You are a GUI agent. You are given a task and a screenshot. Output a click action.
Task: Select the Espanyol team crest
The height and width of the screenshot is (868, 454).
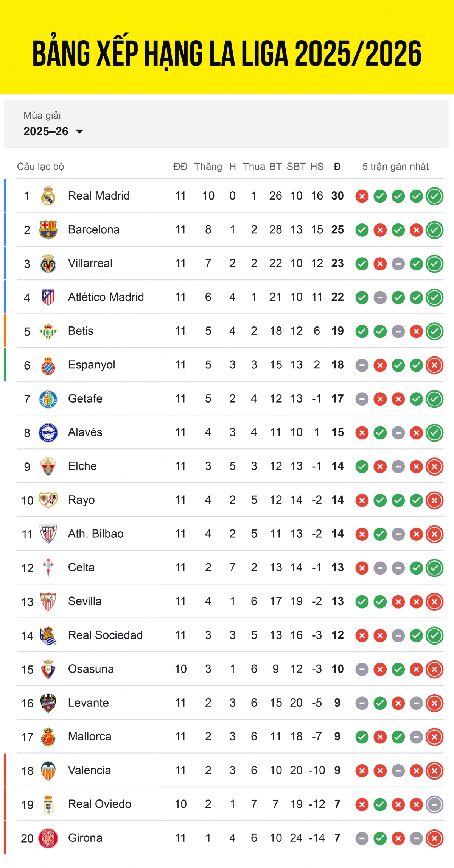click(48, 365)
